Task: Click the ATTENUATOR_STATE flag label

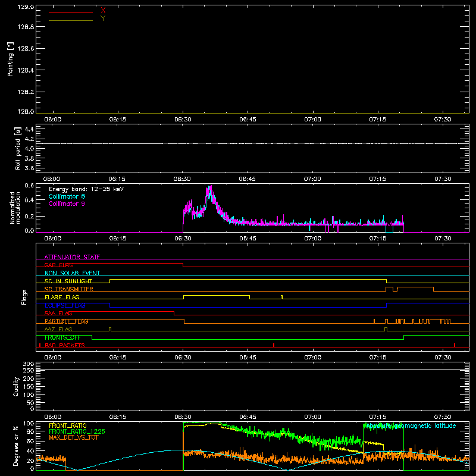Action: (72, 257)
